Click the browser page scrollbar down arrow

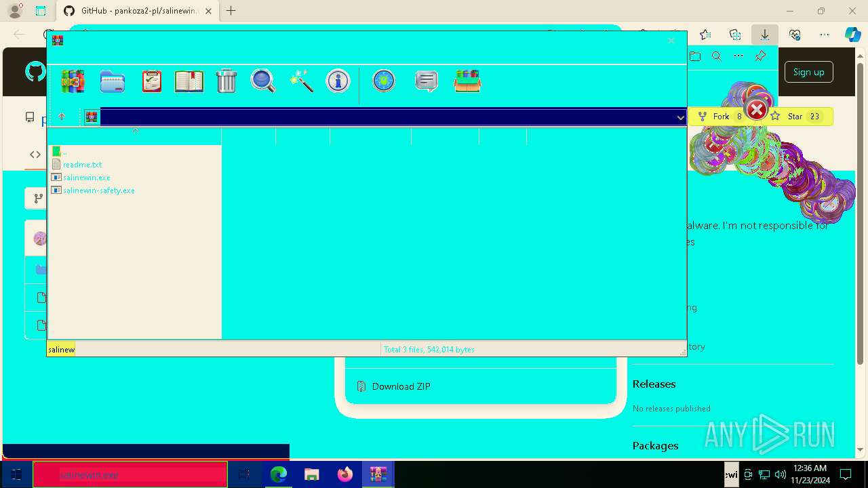861,449
